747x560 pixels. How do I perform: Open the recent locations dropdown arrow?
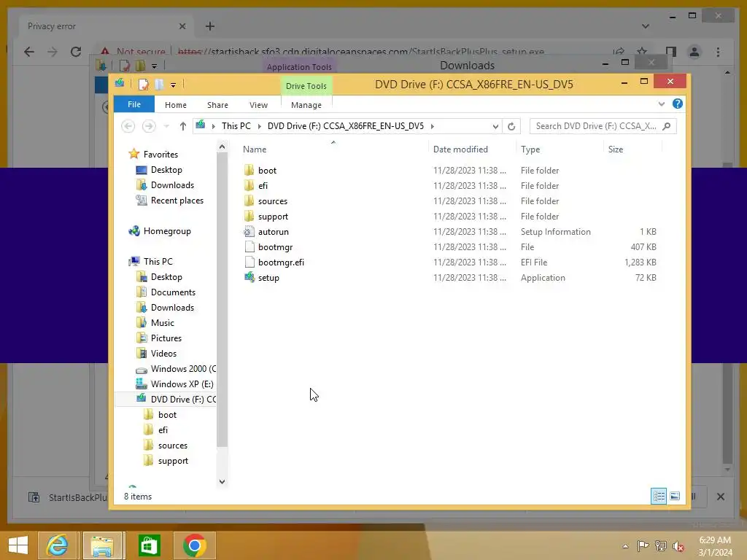(x=166, y=126)
